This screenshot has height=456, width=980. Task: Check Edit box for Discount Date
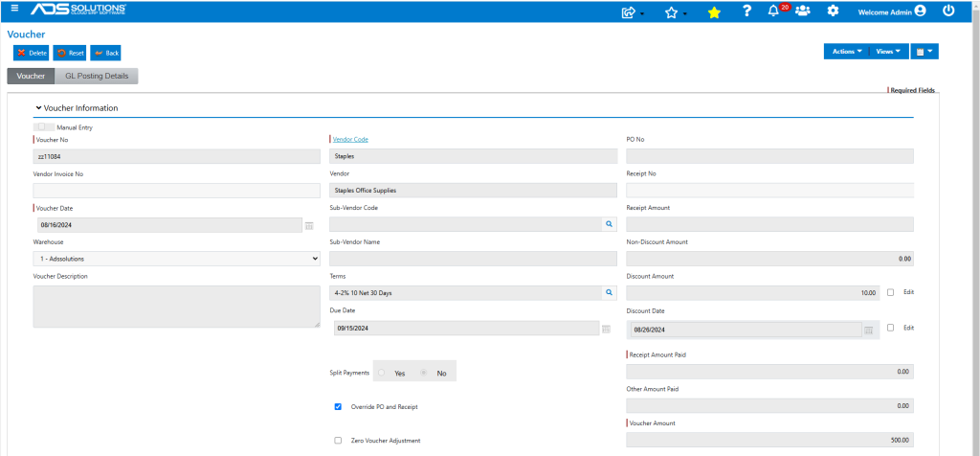891,327
